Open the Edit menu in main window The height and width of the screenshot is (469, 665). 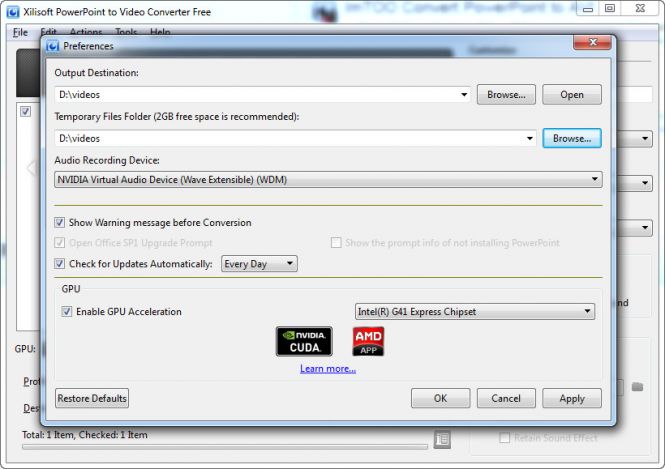pyautogui.click(x=48, y=32)
